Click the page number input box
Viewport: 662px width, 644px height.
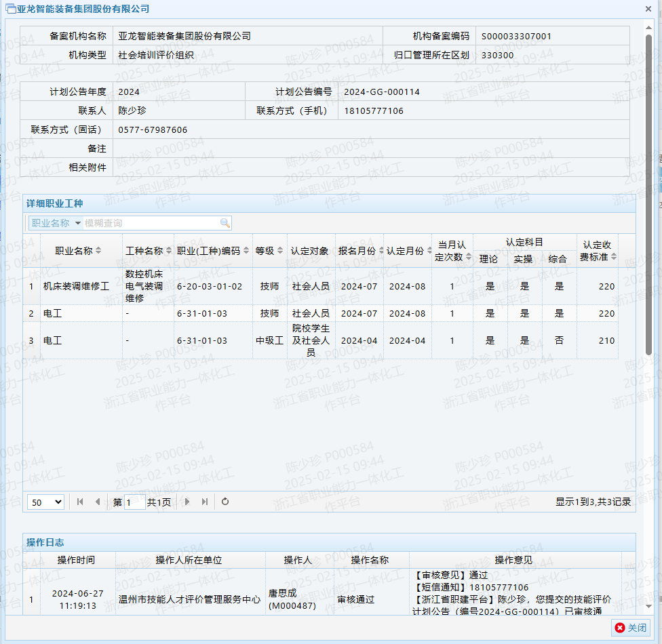134,502
